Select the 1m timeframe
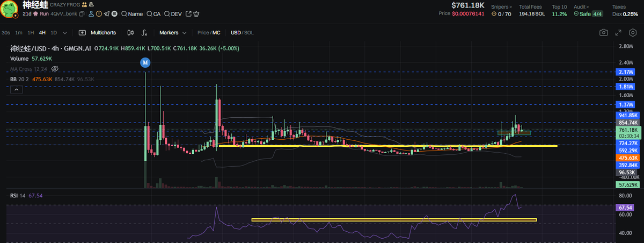Viewport: 644px width, 243px height. point(19,33)
